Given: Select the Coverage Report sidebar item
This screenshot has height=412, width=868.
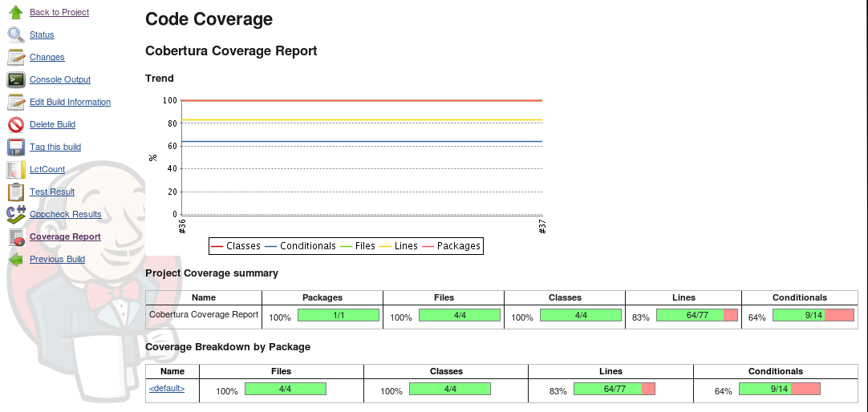Looking at the screenshot, I should coord(65,236).
